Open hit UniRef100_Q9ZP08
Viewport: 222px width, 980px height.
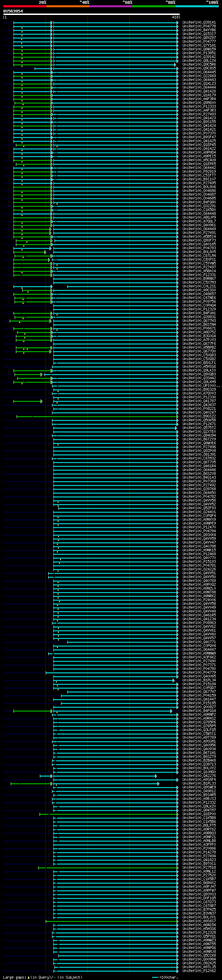coord(199,451)
